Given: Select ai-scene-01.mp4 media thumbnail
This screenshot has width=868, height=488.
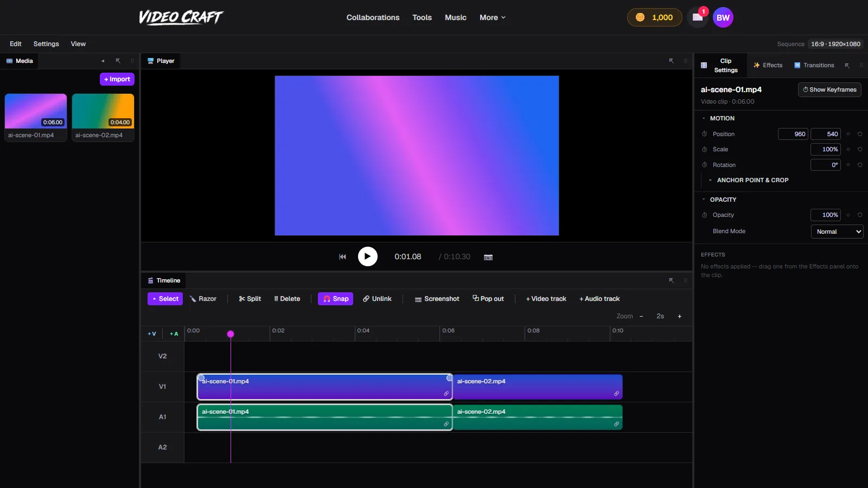Looking at the screenshot, I should coord(36,117).
